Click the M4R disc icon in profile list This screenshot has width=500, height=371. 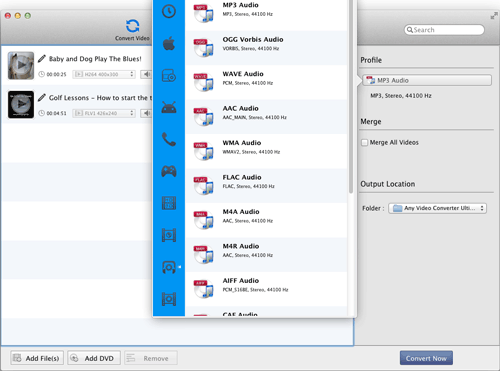pos(204,254)
